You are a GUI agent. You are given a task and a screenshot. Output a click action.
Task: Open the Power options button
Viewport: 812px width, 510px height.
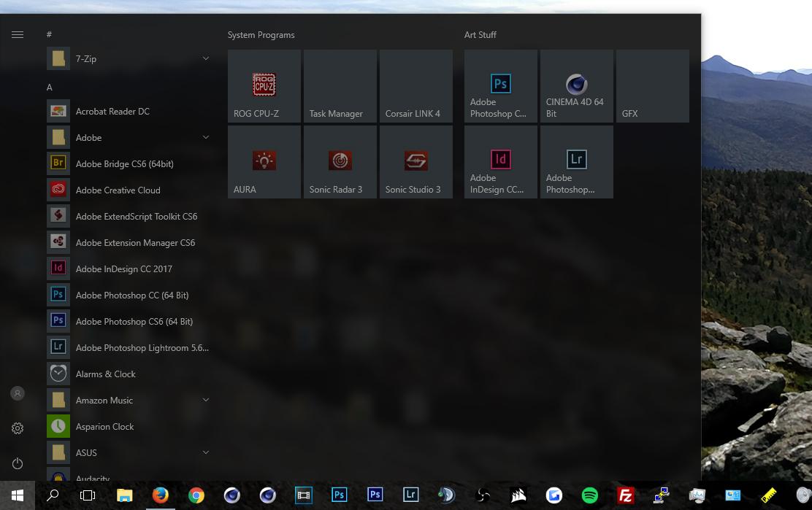pyautogui.click(x=18, y=463)
